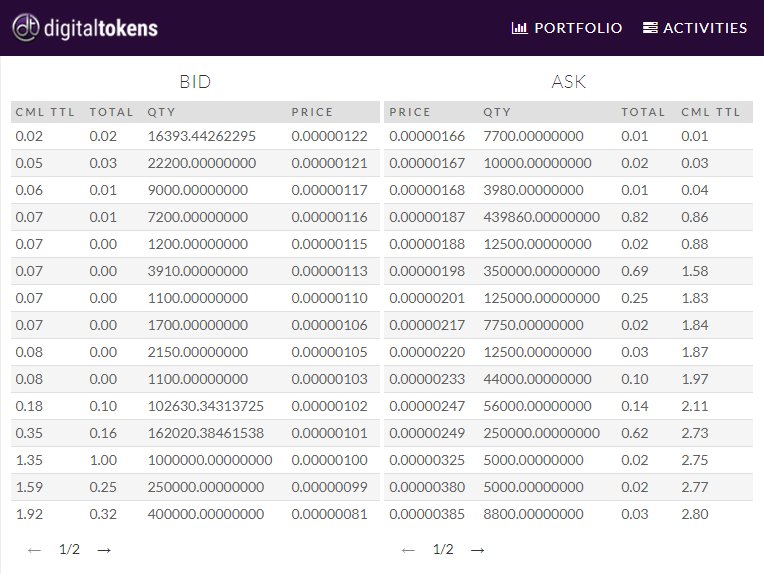The image size is (764, 574).
Task: Click ask quantity 350000.00000000
Action: pyautogui.click(x=541, y=271)
